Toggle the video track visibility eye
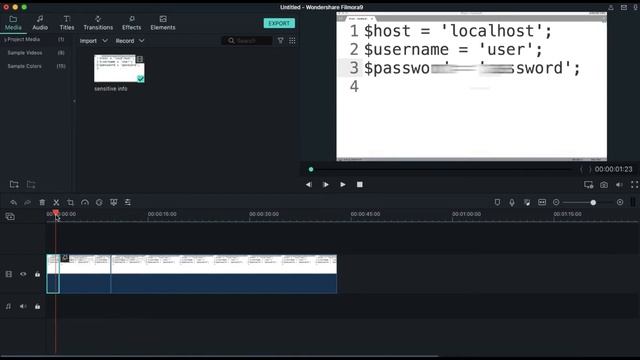Screen dimensions: 640x360 coord(23,274)
